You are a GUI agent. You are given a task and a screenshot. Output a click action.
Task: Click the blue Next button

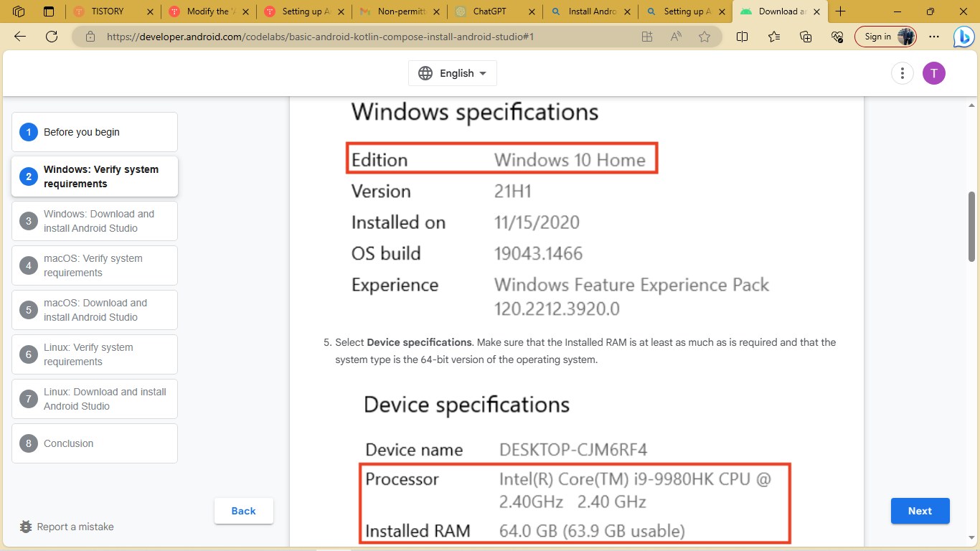(x=920, y=511)
